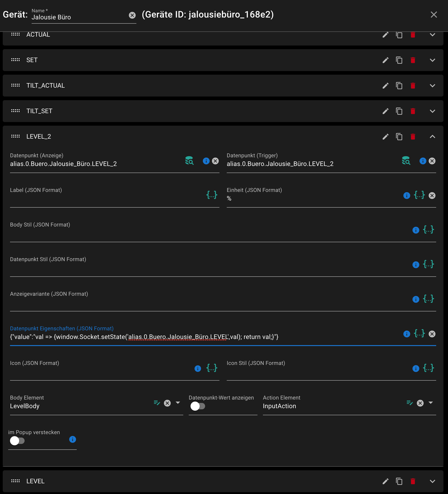This screenshot has width=448, height=494.
Task: Delete the LEVEL_2 state with trash icon
Action: tap(413, 137)
